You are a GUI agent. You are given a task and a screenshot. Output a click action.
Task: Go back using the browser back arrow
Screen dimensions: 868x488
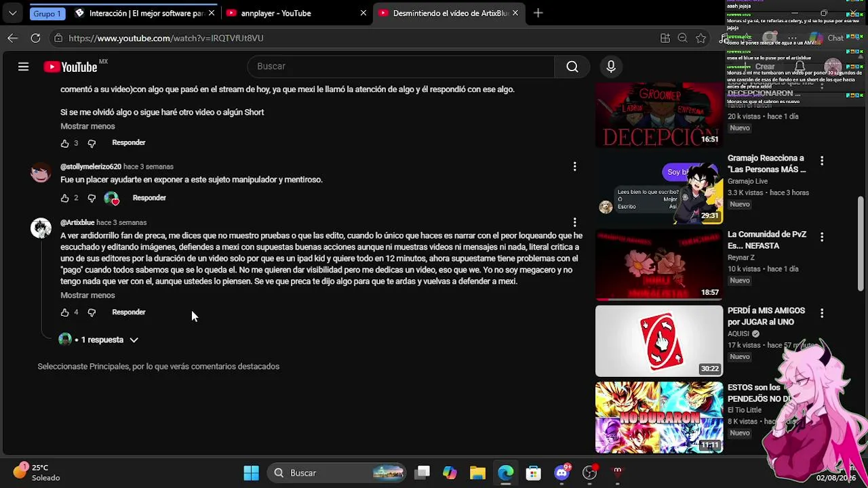(13, 38)
